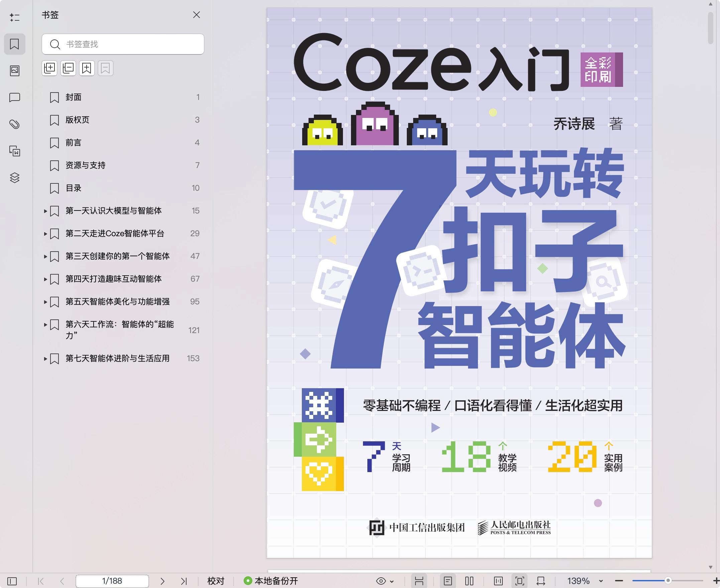720x588 pixels.
Task: Select the bookmarks panel icon
Action: (x=15, y=44)
